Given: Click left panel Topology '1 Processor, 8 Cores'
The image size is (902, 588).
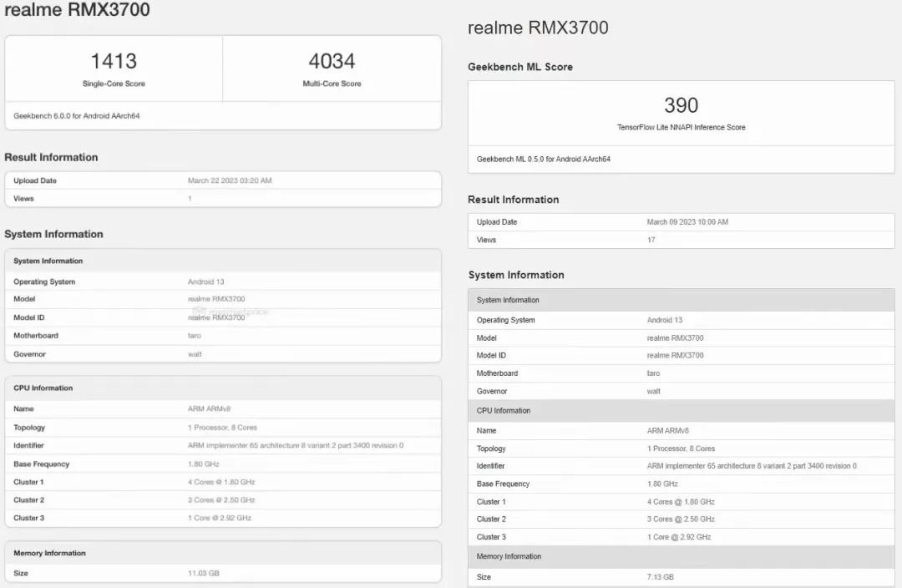Looking at the screenshot, I should [222, 428].
